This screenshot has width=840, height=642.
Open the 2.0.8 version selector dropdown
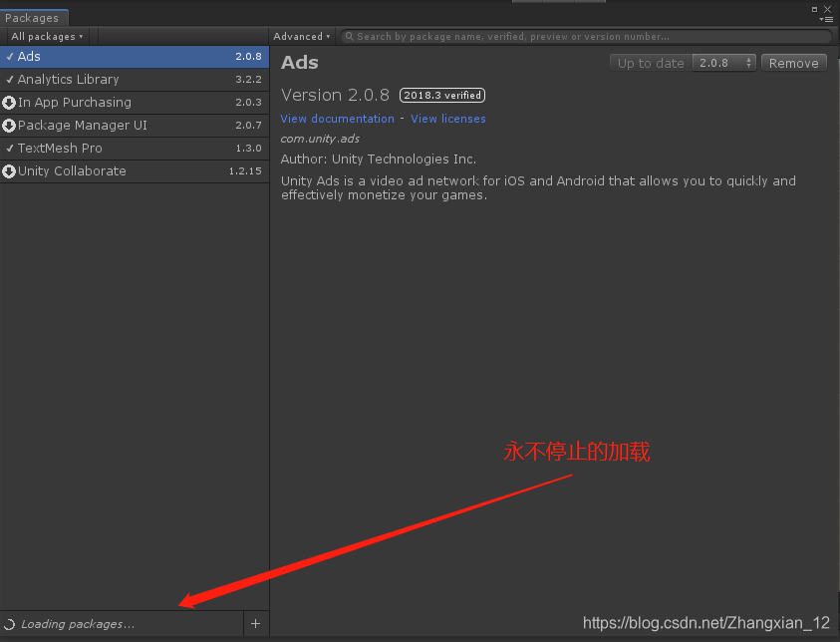[x=724, y=63]
